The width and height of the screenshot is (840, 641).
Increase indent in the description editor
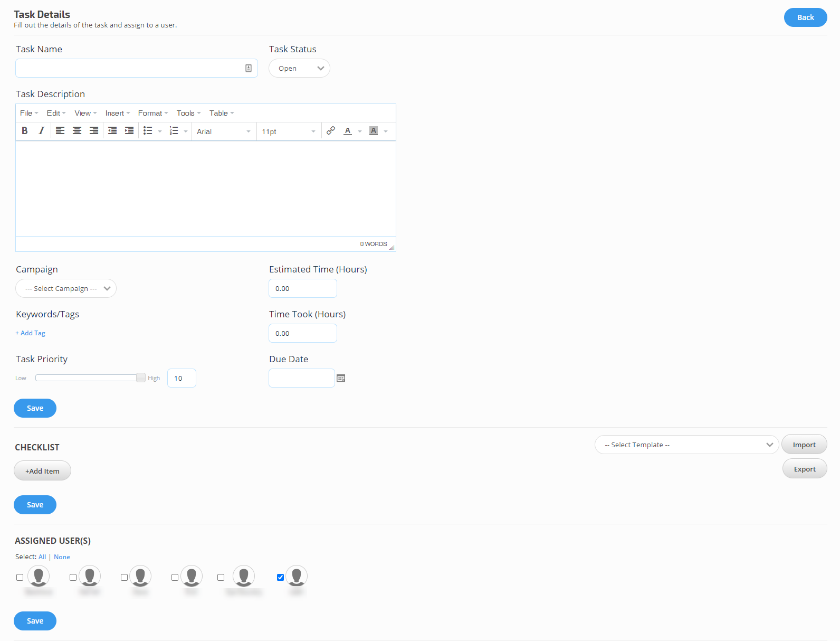[129, 131]
